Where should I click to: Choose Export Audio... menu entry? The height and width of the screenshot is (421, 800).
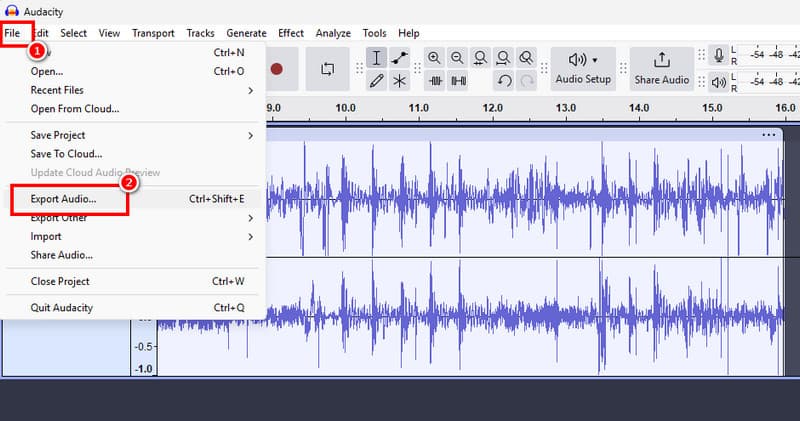pos(133,199)
